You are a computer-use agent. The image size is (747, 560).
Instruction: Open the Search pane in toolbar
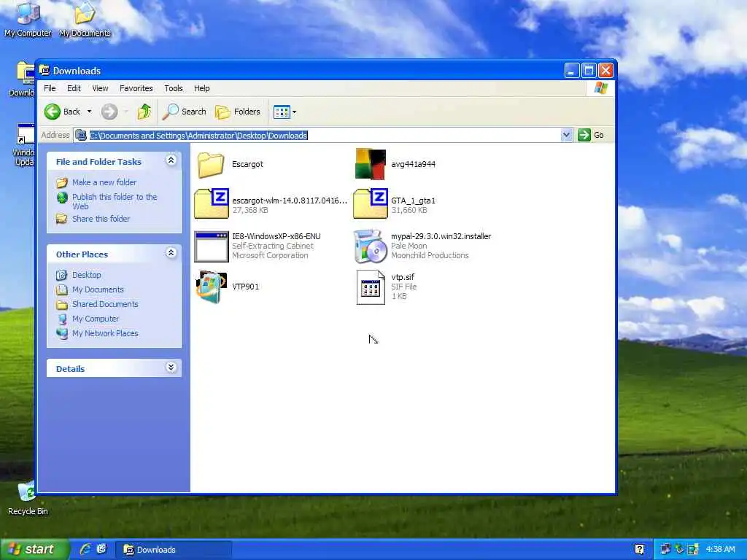pos(185,112)
